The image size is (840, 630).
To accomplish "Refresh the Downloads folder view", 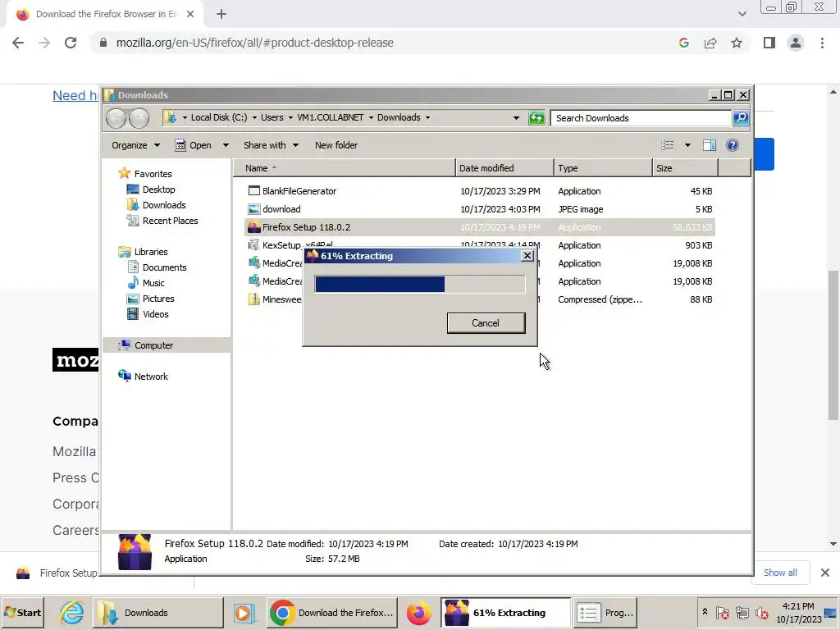I will pyautogui.click(x=536, y=118).
